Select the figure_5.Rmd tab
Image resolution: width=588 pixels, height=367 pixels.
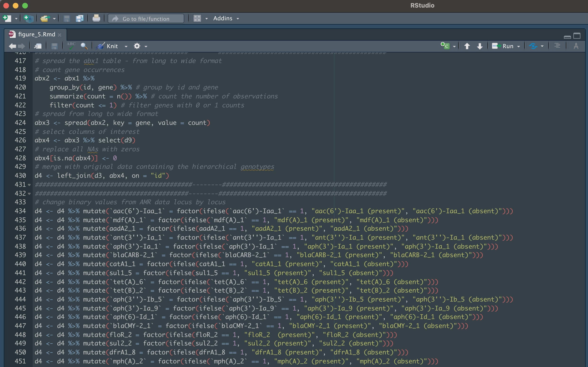point(36,34)
